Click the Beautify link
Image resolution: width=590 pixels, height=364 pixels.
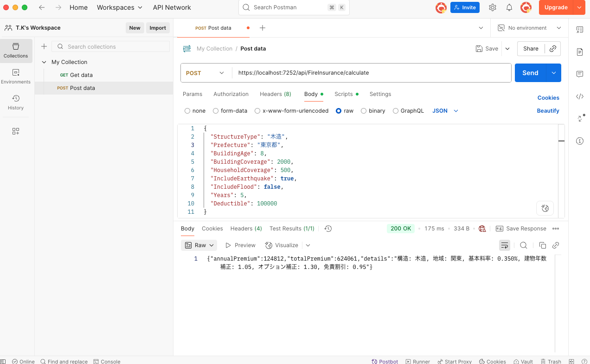[548, 111]
